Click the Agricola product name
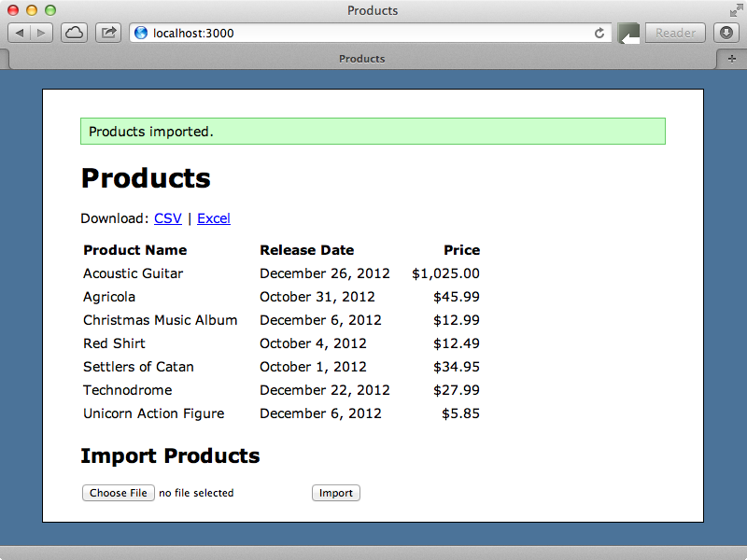 (109, 297)
